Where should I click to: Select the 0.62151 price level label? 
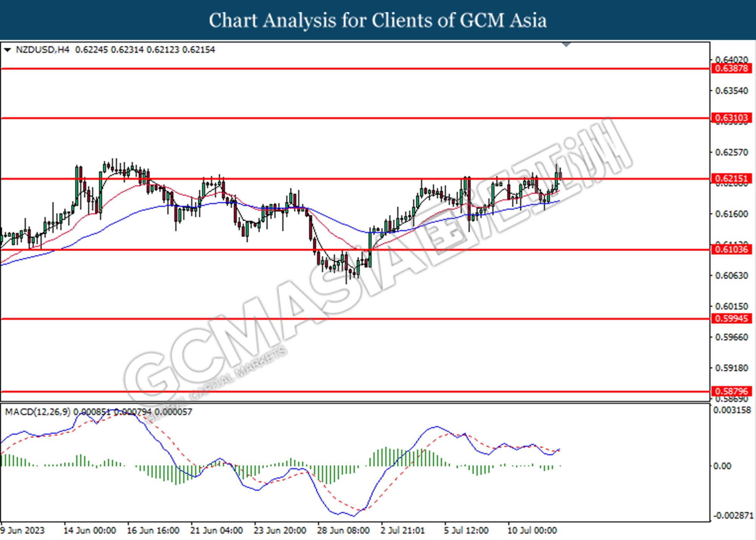(732, 178)
